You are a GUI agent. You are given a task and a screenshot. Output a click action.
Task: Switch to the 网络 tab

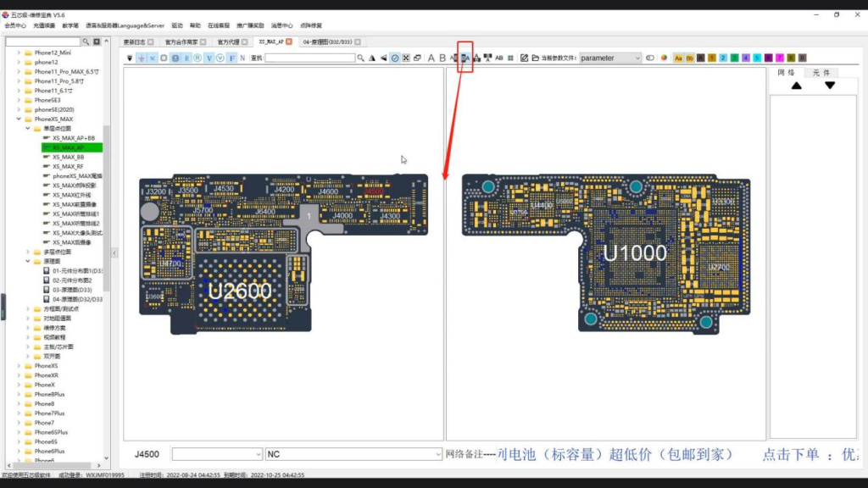[x=786, y=73]
